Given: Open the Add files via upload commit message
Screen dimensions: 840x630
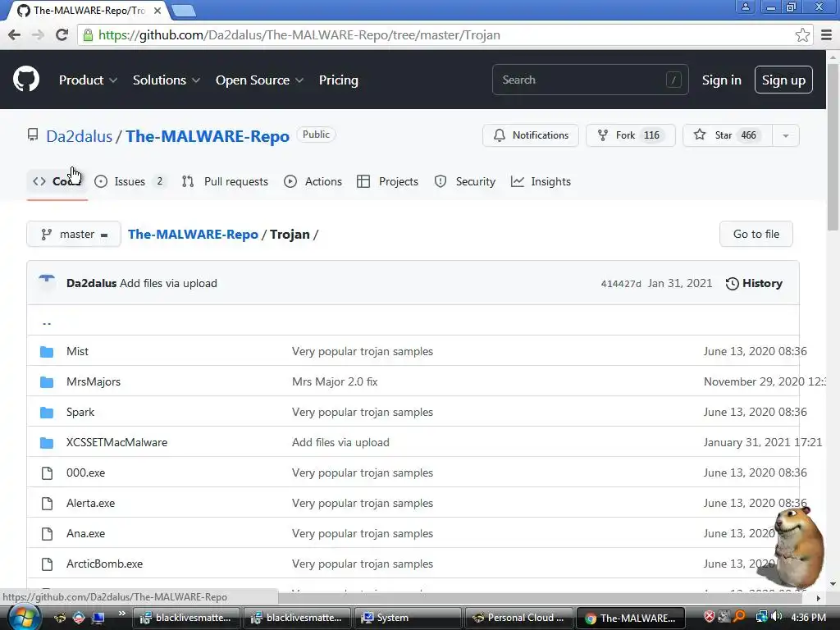Looking at the screenshot, I should pyautogui.click(x=168, y=283).
